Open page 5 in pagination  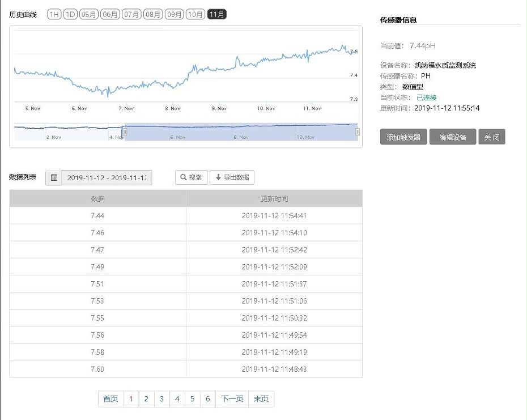[x=192, y=399]
